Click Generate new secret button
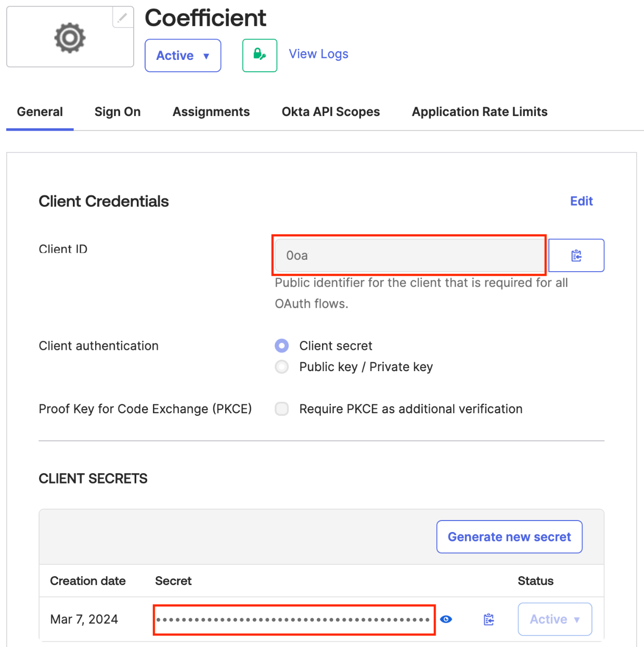 [509, 537]
